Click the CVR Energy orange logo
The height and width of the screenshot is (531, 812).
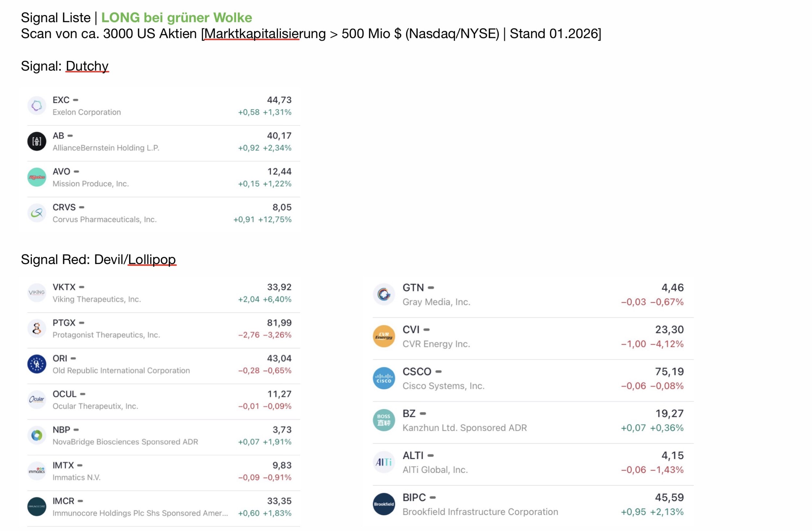pos(384,336)
